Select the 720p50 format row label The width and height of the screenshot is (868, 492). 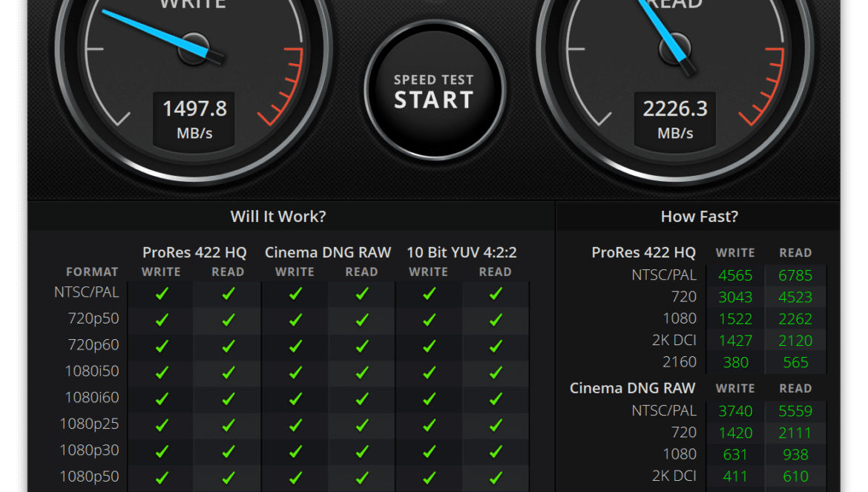[93, 318]
